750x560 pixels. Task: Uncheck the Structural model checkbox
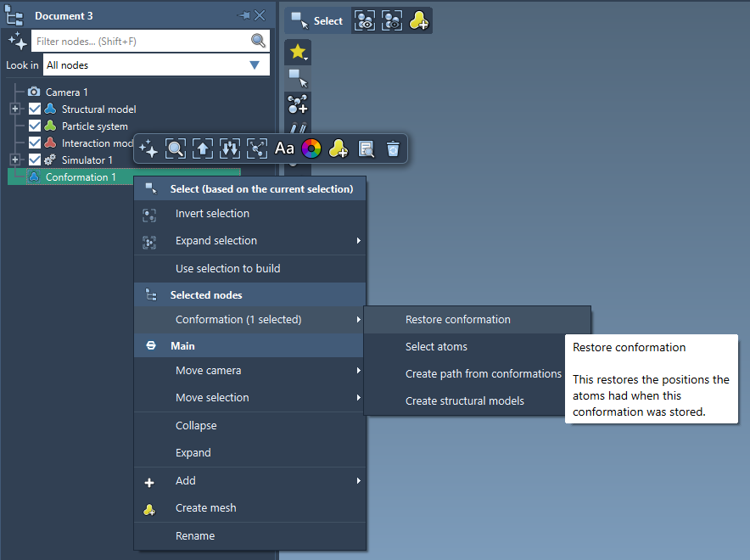tap(35, 109)
